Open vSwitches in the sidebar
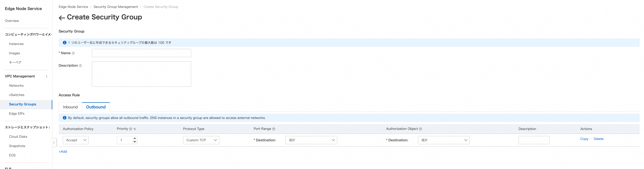This screenshot has height=169, width=644. pos(17,95)
